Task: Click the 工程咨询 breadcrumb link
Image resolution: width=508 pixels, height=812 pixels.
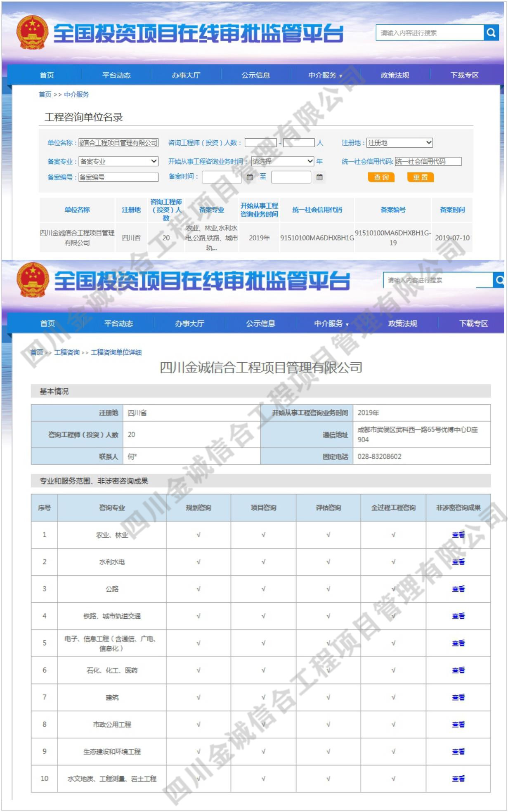Action: (x=67, y=352)
